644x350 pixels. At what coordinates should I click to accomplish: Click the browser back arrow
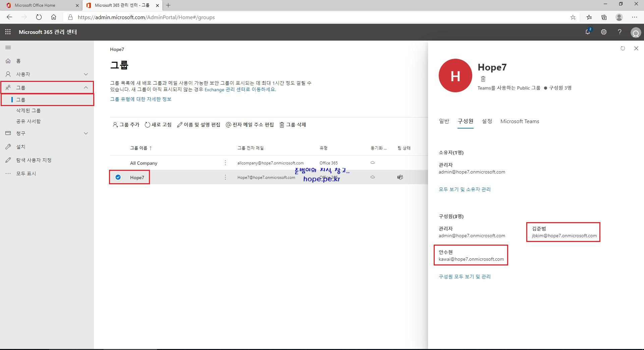click(x=9, y=17)
